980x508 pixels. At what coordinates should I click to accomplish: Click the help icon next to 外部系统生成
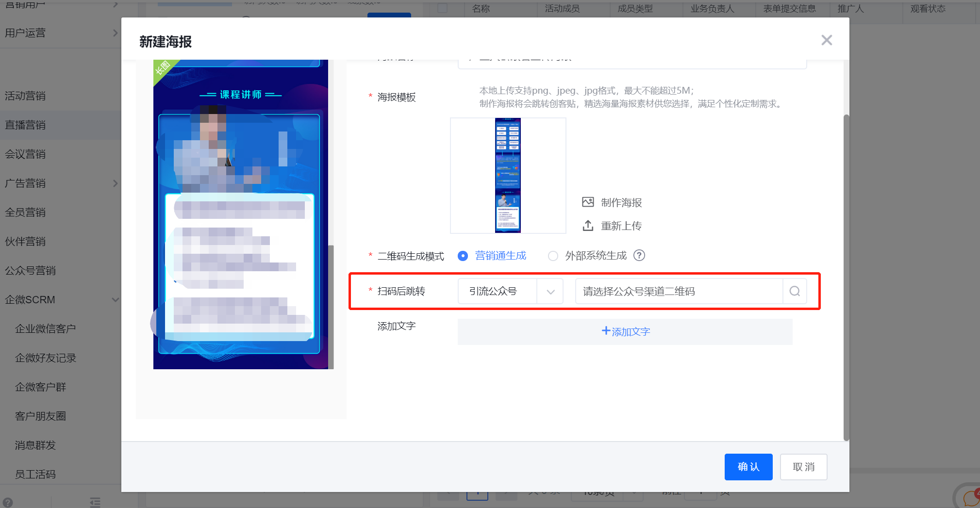click(x=639, y=255)
